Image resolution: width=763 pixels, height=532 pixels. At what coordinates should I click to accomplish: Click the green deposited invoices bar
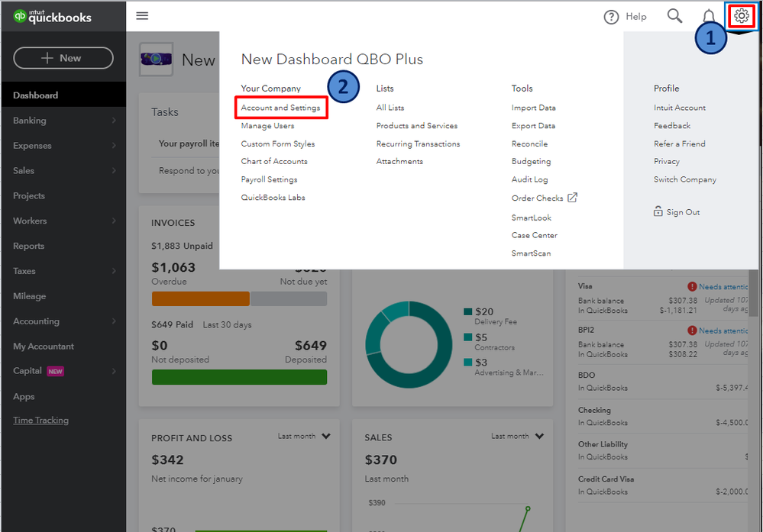(239, 377)
